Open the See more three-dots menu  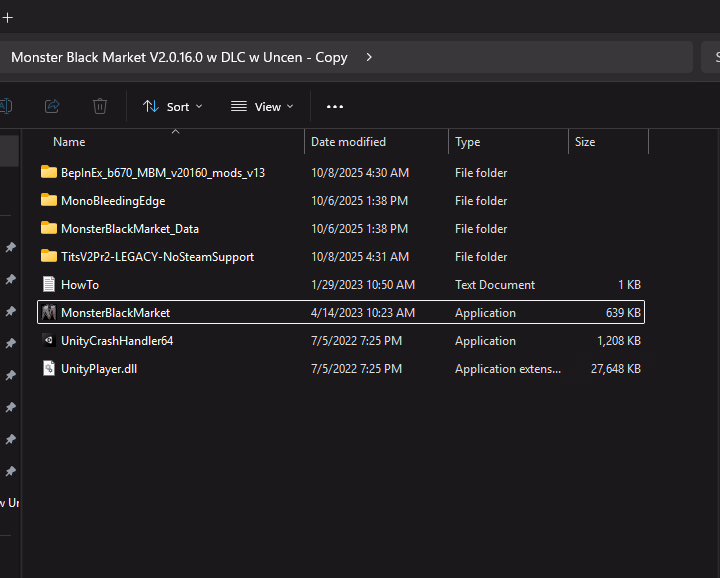(335, 107)
